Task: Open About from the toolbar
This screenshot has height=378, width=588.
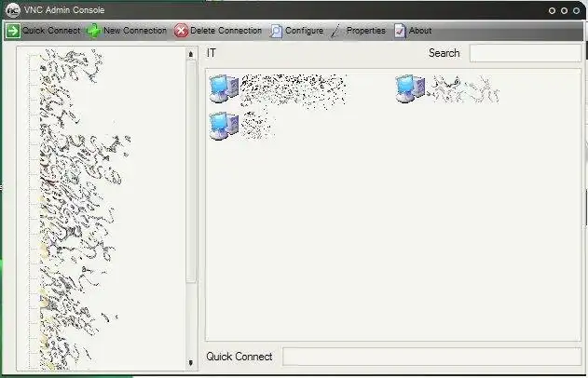Action: [x=420, y=31]
